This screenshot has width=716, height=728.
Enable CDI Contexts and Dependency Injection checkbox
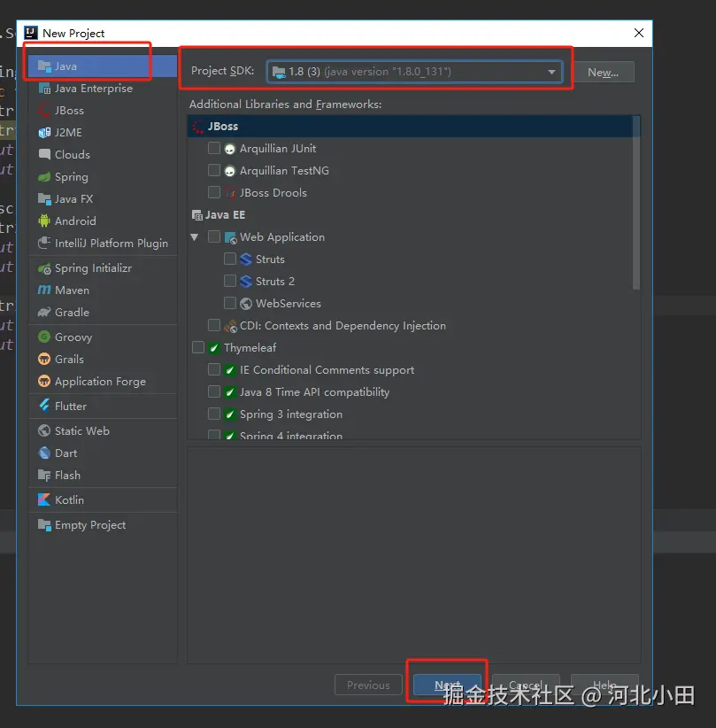(214, 325)
